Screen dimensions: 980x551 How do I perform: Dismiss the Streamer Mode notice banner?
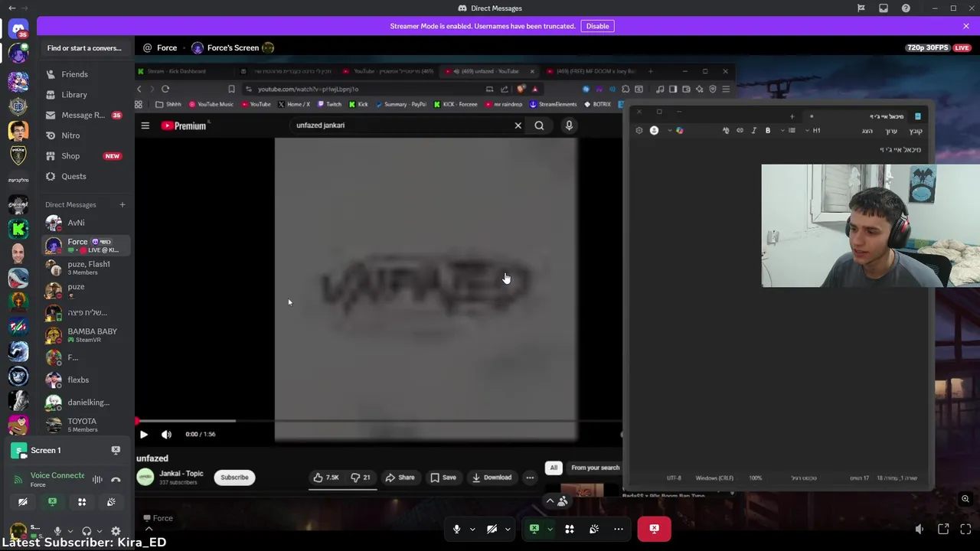pos(965,26)
